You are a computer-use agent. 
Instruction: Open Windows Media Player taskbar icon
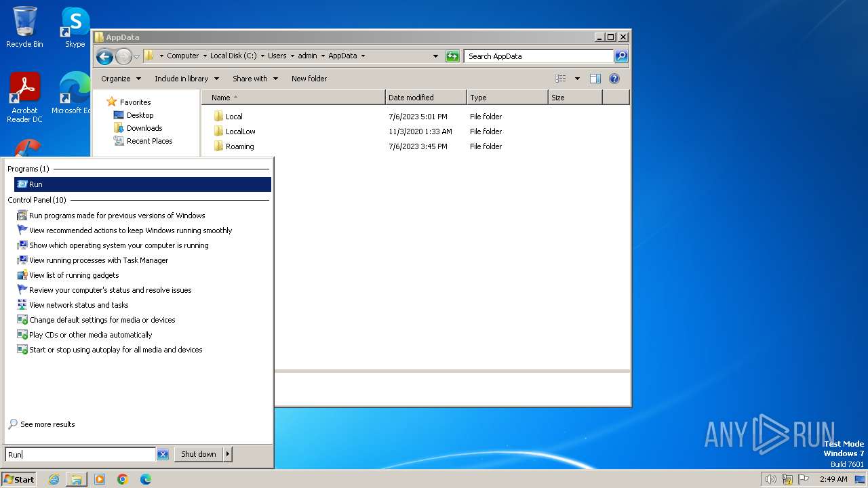coord(100,479)
